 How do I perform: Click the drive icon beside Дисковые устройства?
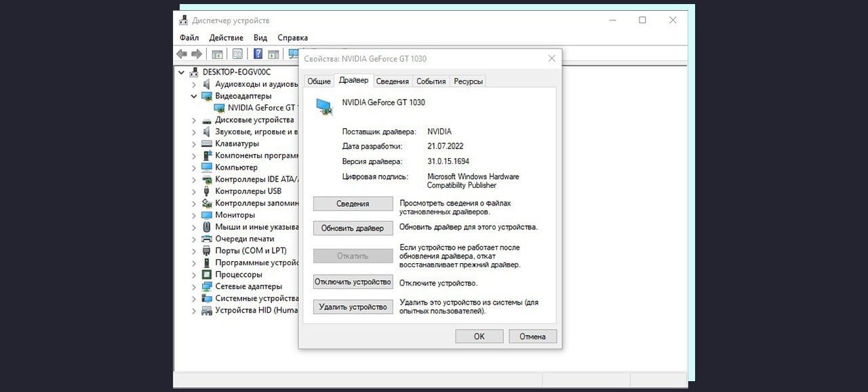coord(208,120)
